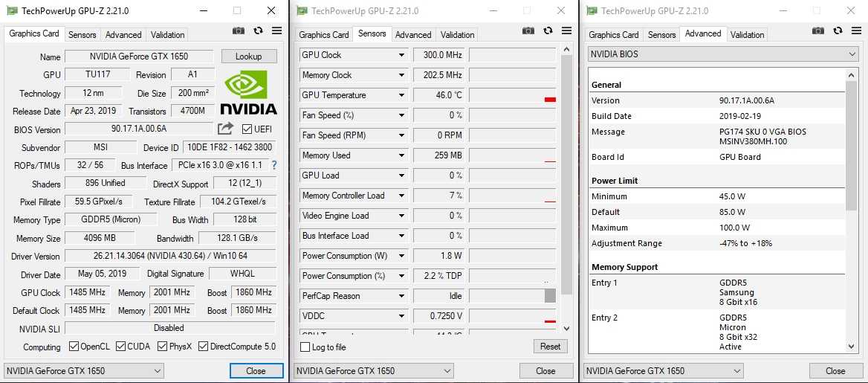Toggle the UEFI checkbox
868x383 pixels.
(x=247, y=129)
